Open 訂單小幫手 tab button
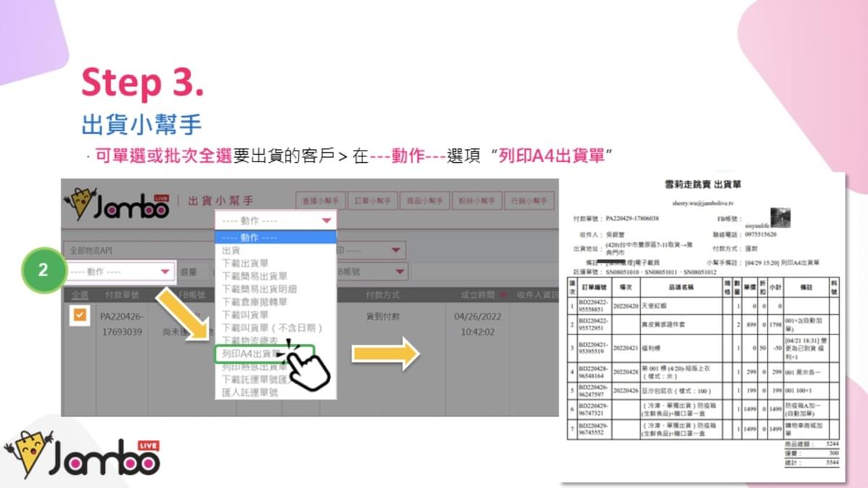 tap(373, 201)
